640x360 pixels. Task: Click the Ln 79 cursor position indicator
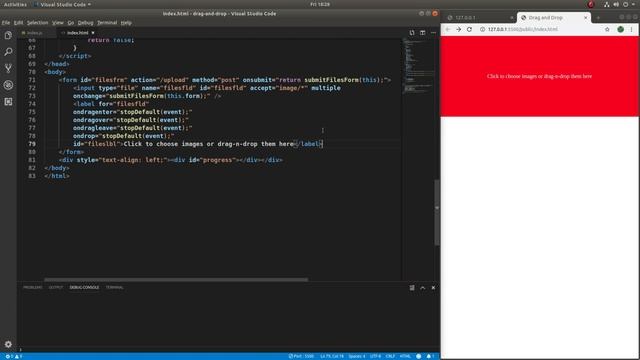pos(332,356)
